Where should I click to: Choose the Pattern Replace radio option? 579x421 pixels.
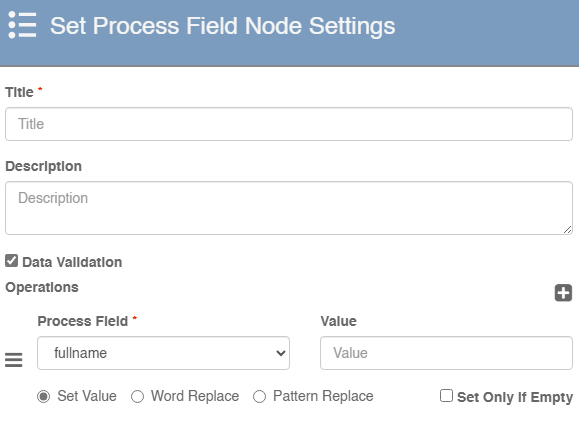(x=259, y=397)
